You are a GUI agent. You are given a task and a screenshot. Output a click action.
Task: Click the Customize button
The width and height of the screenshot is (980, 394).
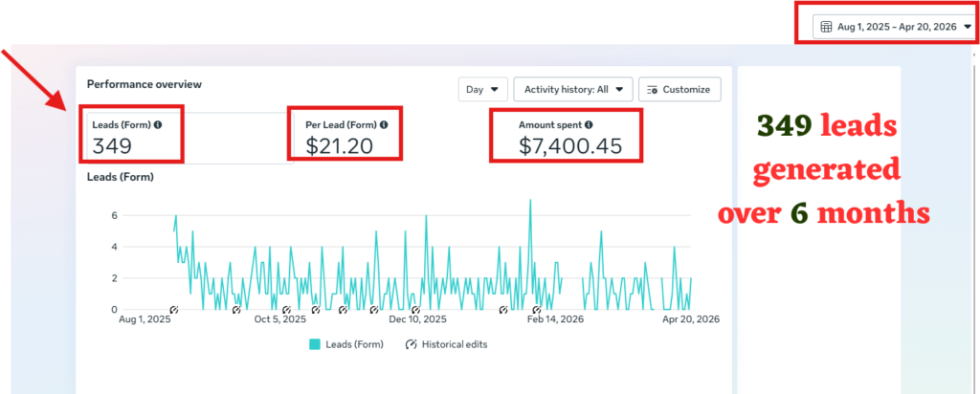pyautogui.click(x=679, y=89)
